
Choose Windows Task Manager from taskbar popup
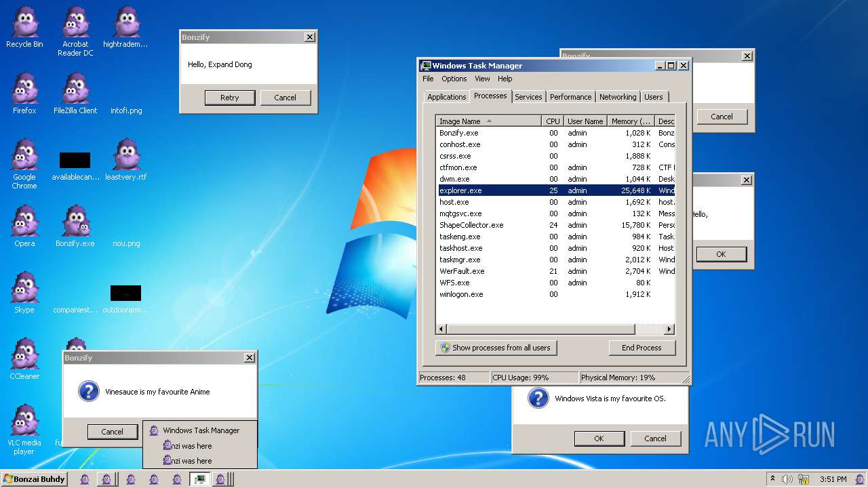(x=200, y=430)
